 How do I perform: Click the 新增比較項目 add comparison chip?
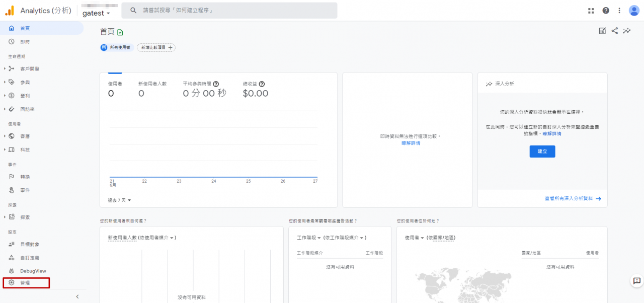(156, 47)
